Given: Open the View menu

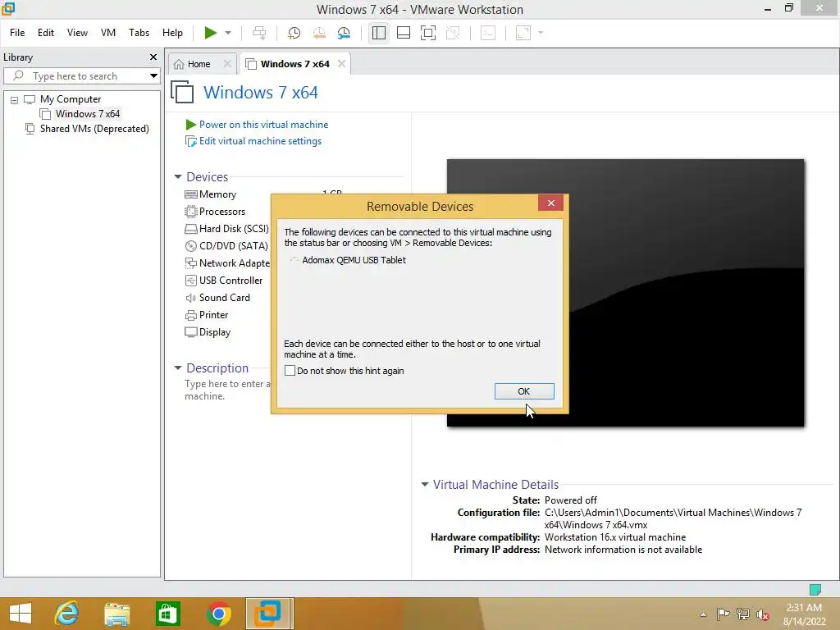Looking at the screenshot, I should tap(77, 33).
